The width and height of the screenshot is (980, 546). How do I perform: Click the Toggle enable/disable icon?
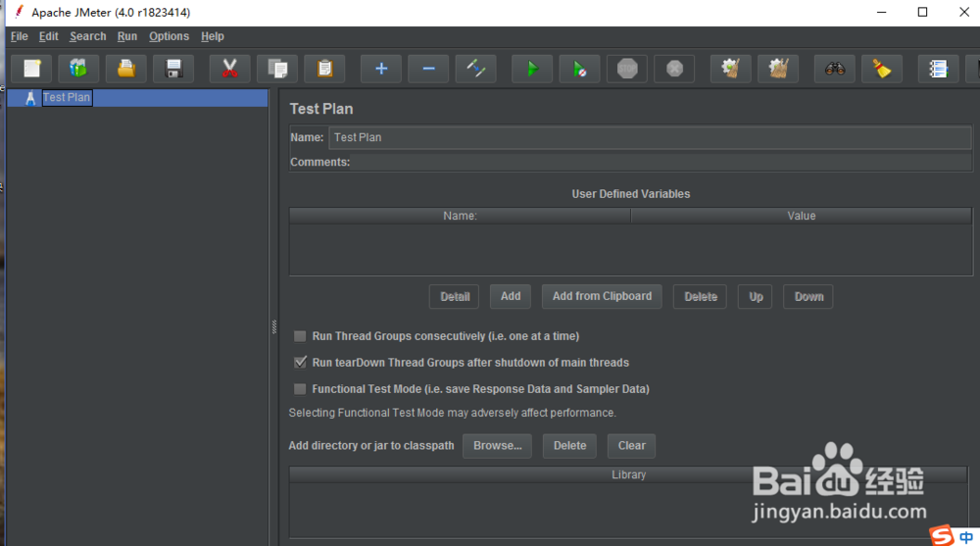tap(476, 69)
